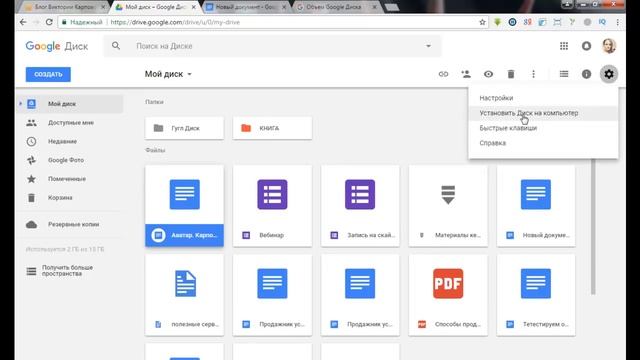Click the search magnifier icon

point(116,46)
